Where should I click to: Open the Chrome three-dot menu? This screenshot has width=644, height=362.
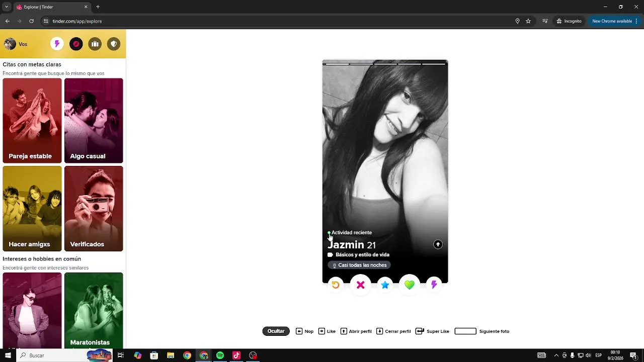click(x=636, y=21)
